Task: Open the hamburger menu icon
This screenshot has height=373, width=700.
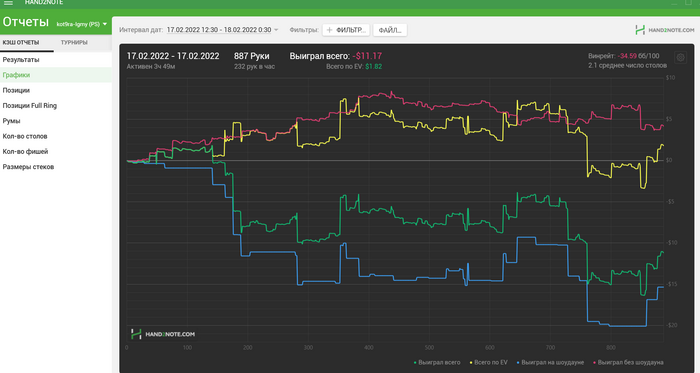Action: 8,3
